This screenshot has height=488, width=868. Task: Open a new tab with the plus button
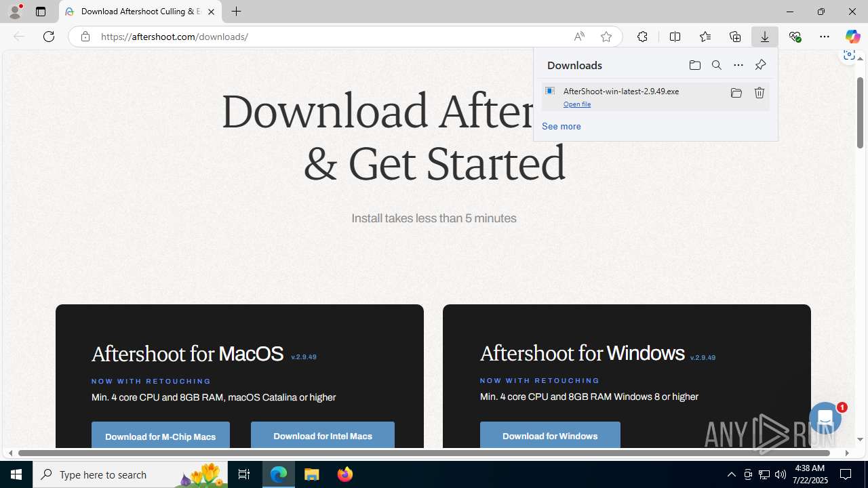(236, 12)
